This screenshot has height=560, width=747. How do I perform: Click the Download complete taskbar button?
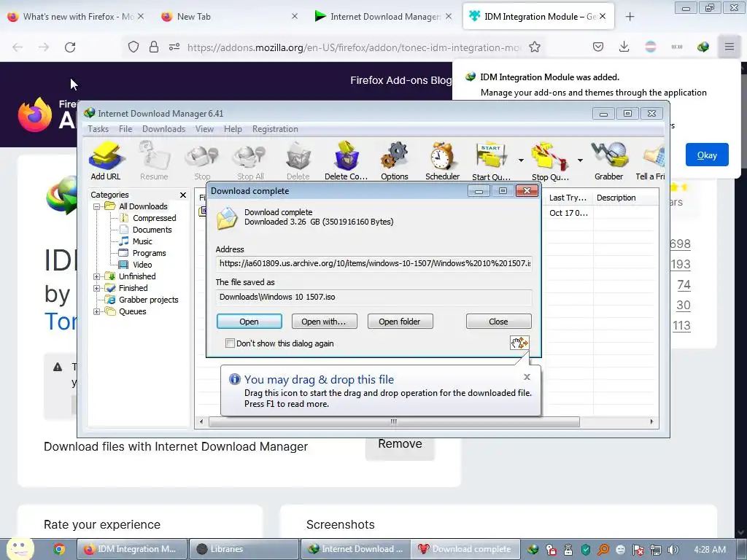click(x=465, y=549)
